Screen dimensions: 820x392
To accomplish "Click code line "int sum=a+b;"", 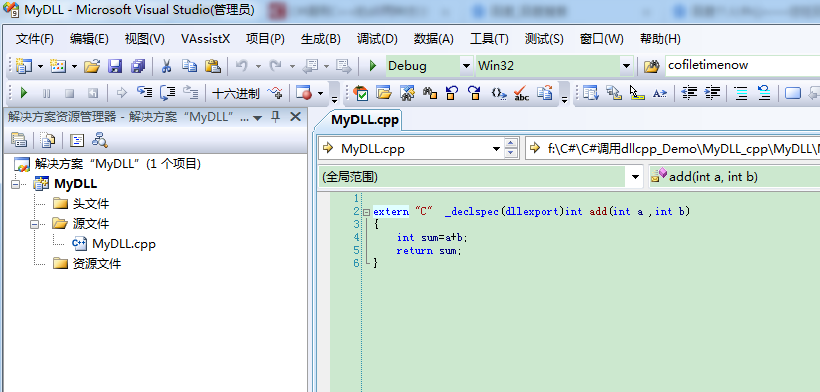I will coord(432,238).
